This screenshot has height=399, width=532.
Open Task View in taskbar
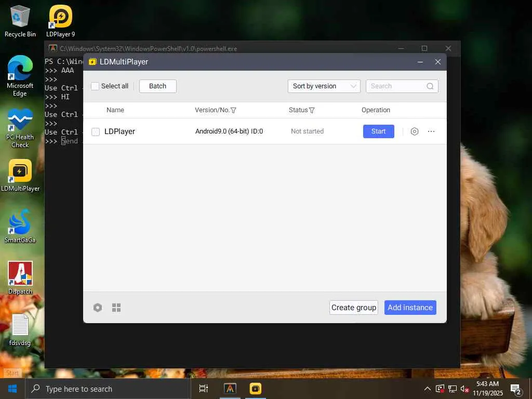[204, 389]
